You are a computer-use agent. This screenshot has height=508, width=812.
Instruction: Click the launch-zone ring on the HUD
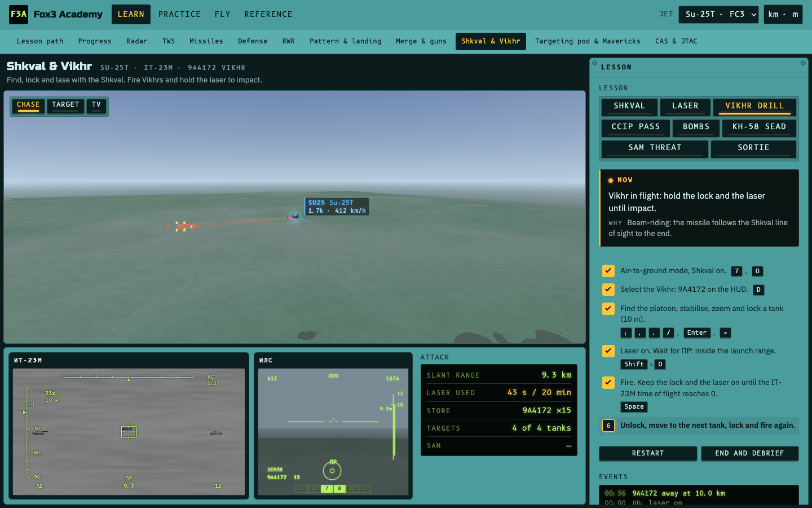click(332, 471)
